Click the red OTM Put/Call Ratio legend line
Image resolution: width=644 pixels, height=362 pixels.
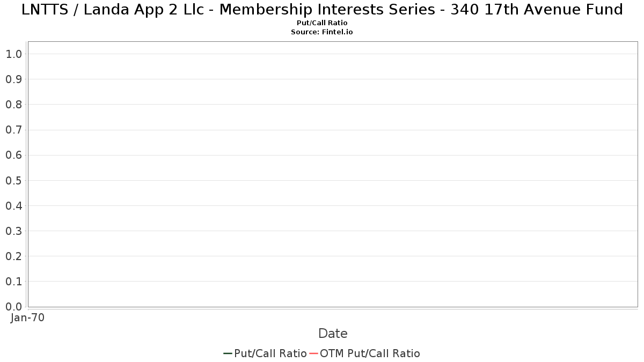pos(313,353)
